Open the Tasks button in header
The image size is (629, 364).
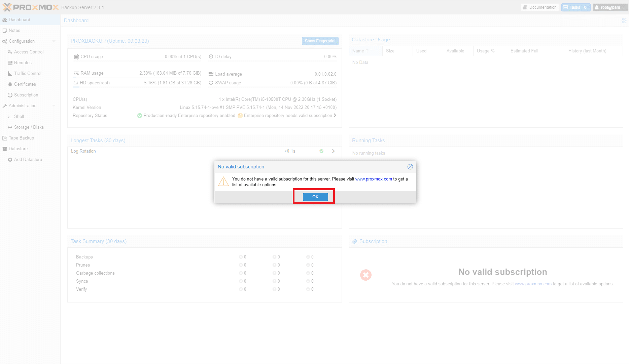pos(575,7)
